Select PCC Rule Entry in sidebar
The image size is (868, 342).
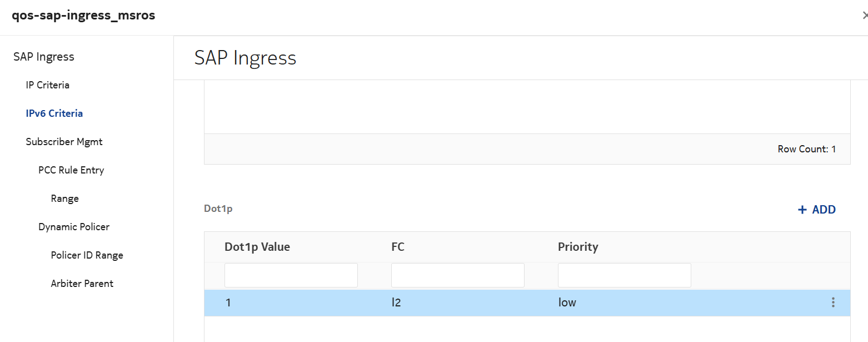[71, 170]
